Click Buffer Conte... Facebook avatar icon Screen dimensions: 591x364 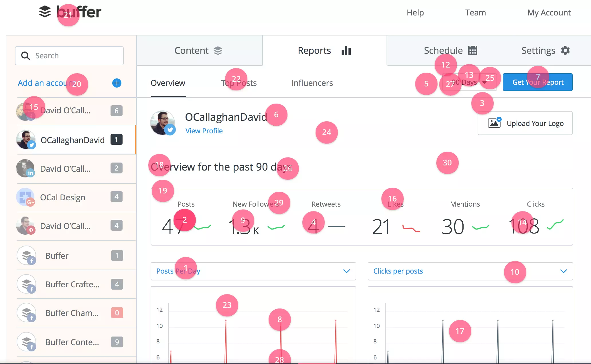[x=26, y=342]
